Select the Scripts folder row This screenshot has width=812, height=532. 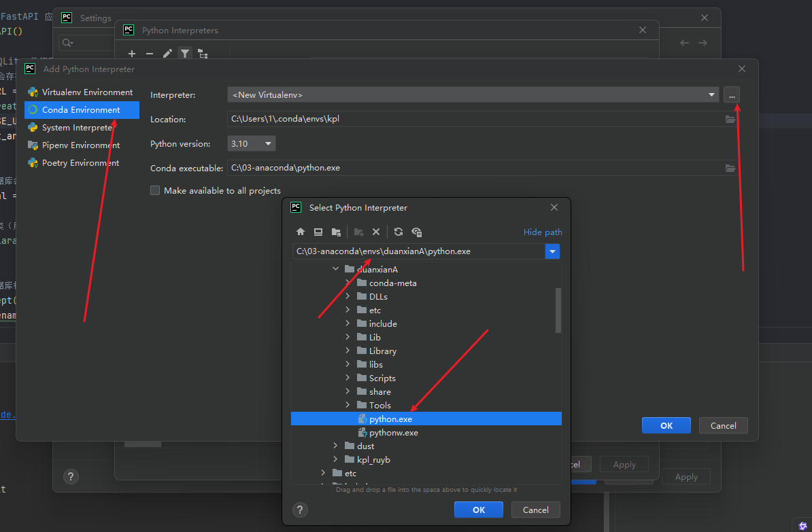[426, 378]
